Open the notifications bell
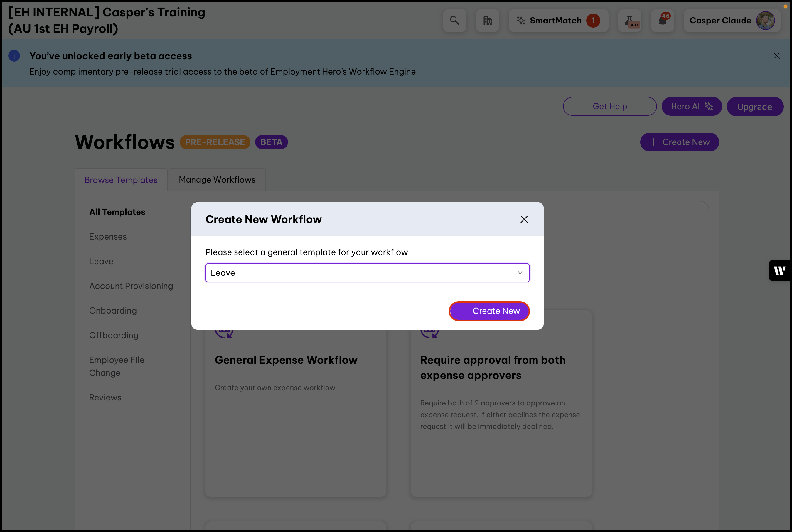Image resolution: width=792 pixels, height=532 pixels. pyautogui.click(x=663, y=21)
